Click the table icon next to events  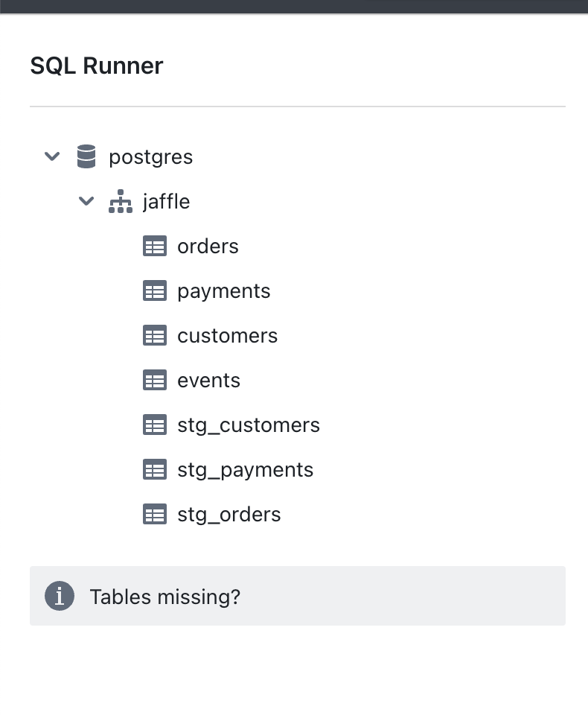(x=155, y=380)
